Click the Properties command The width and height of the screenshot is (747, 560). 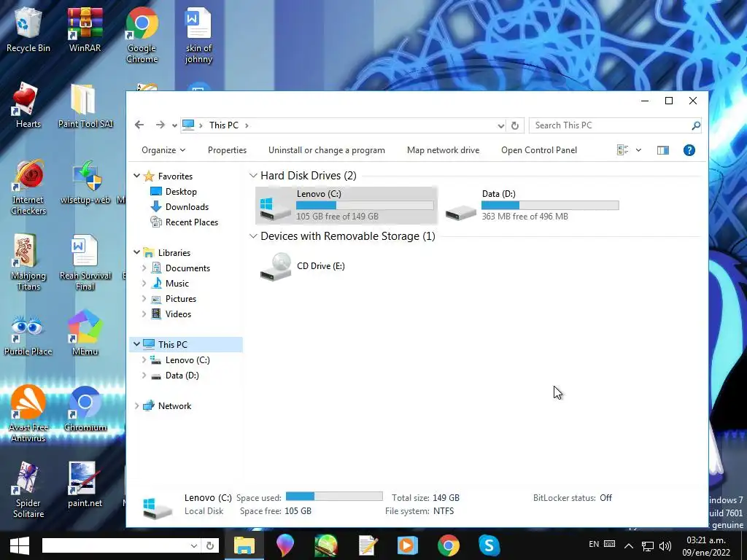coord(227,150)
